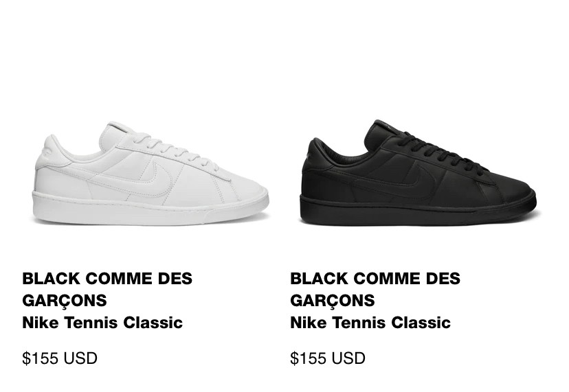
Task: Open the white Nike Tennis Classic sneaker image
Action: (x=151, y=174)
